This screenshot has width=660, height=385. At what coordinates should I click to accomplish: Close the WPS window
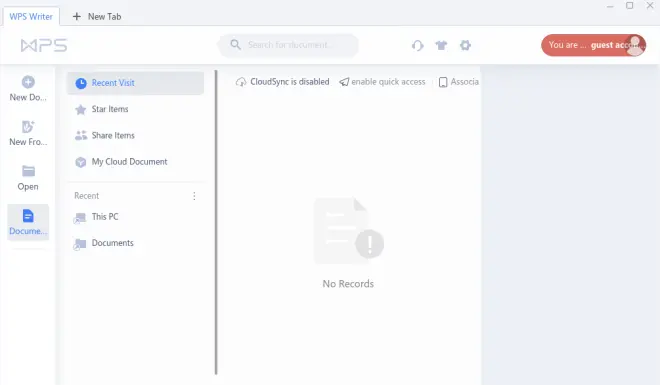(650, 5)
